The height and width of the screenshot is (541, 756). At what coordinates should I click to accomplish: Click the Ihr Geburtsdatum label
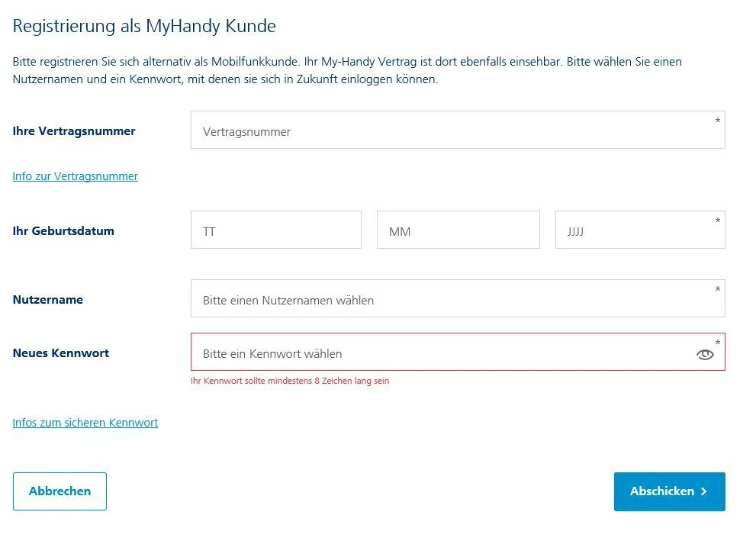click(x=63, y=230)
